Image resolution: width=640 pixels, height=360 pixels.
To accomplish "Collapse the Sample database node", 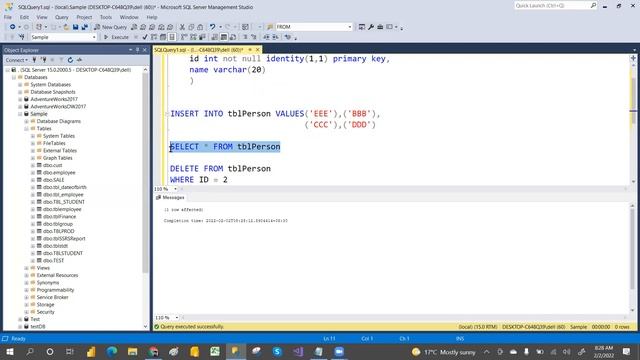I will coord(20,114).
